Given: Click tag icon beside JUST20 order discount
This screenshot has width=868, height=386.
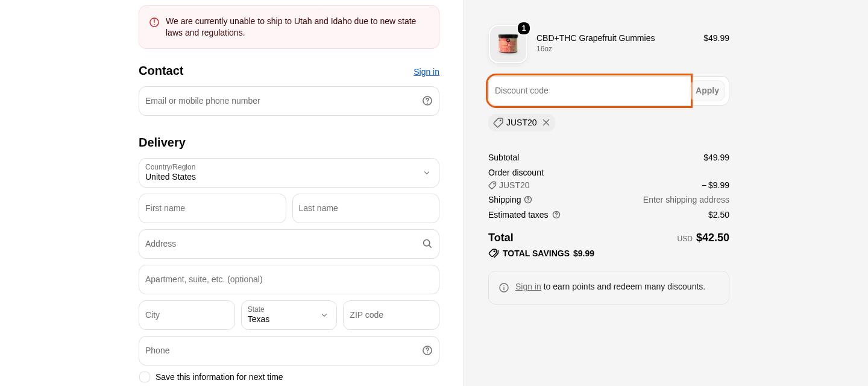Looking at the screenshot, I should (x=492, y=185).
